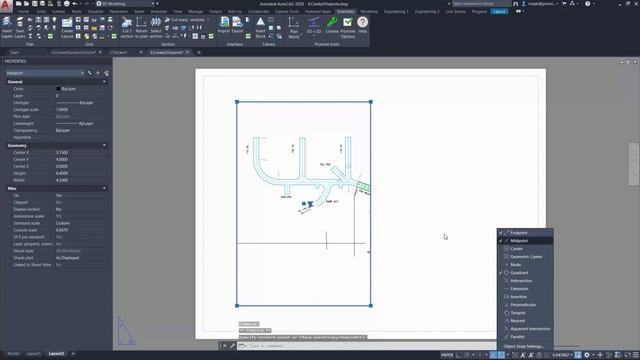
Task: Switch to the Model layout tab
Action: tap(13, 354)
